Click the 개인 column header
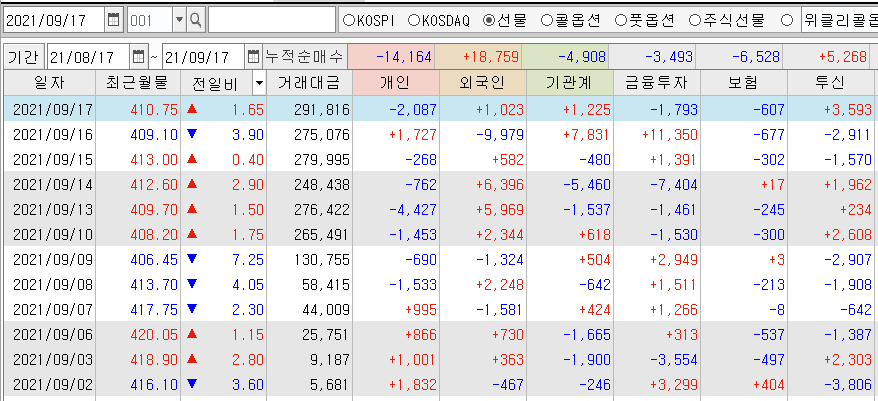Viewport: 878px width, 401px height. pos(396,83)
